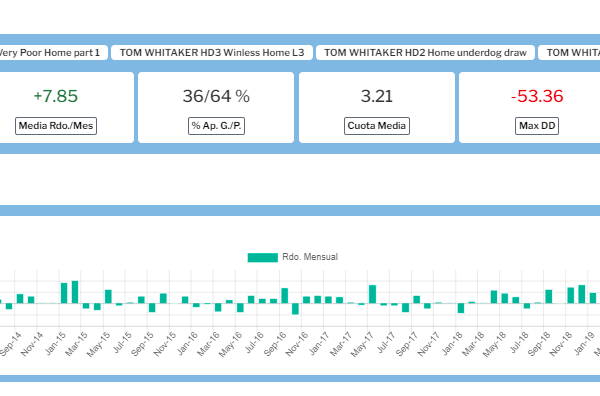Screen dimensions: 600x396
Task: Click the Nov-14 axis label
Action: (32, 344)
